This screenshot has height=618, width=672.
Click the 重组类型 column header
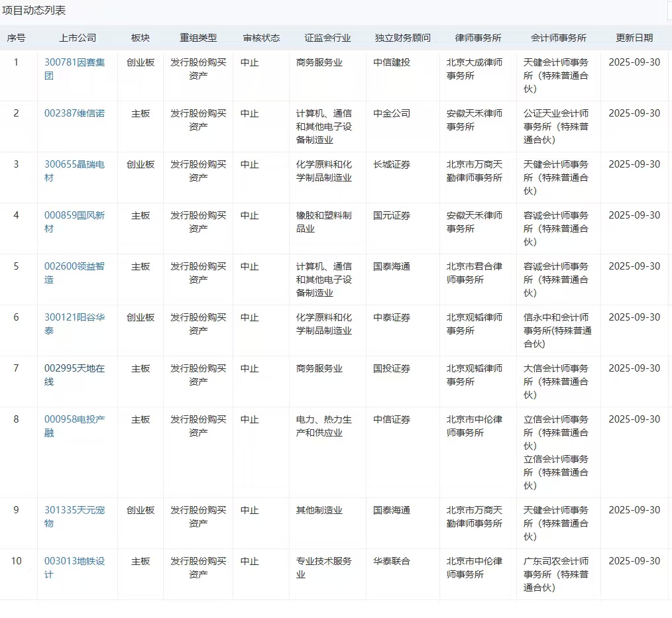click(x=198, y=38)
